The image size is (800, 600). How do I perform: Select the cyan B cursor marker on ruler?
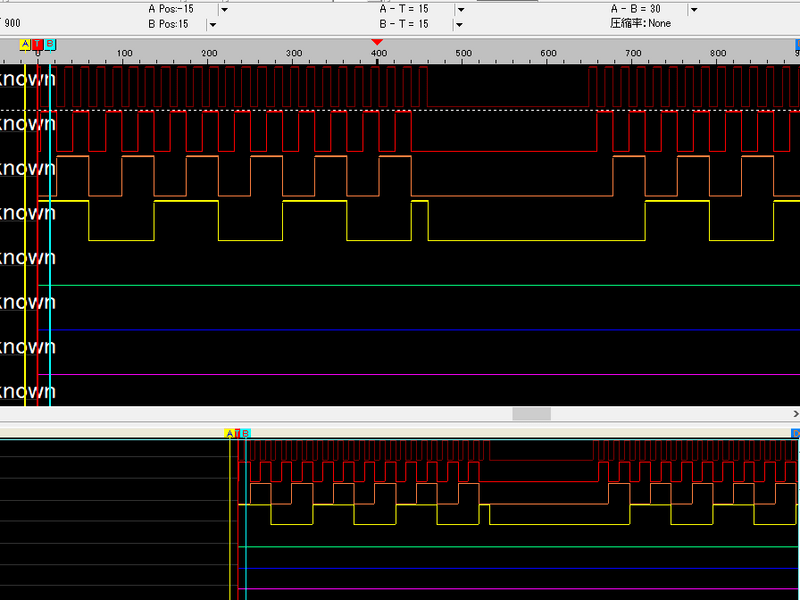click(50, 45)
